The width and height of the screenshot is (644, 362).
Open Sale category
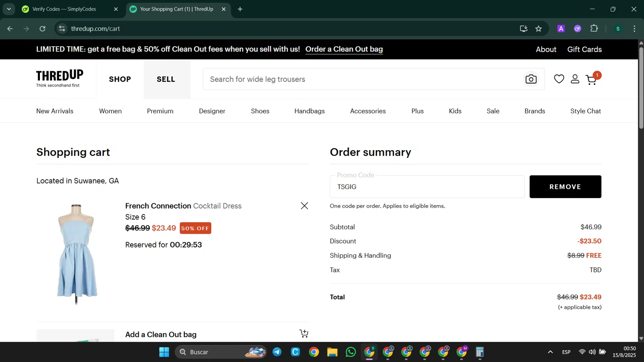click(493, 111)
